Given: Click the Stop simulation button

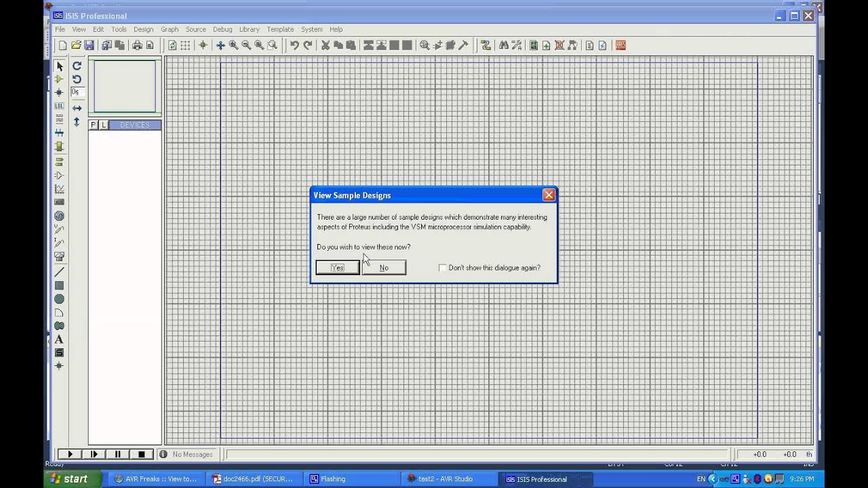Looking at the screenshot, I should click(141, 454).
